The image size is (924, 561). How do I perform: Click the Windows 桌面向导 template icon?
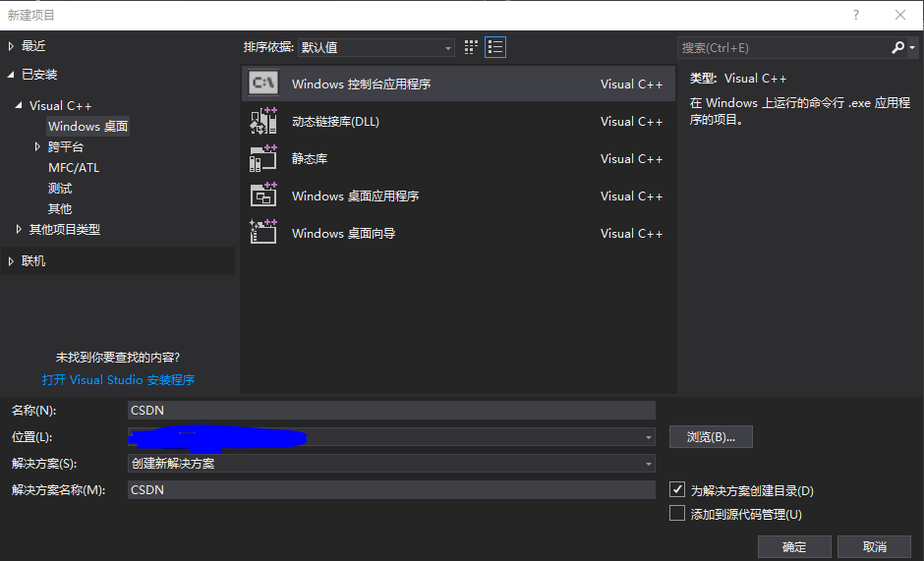point(263,233)
